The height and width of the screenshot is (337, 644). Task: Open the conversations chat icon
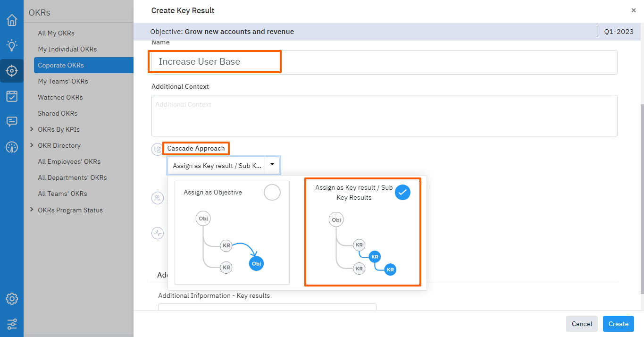pos(12,122)
